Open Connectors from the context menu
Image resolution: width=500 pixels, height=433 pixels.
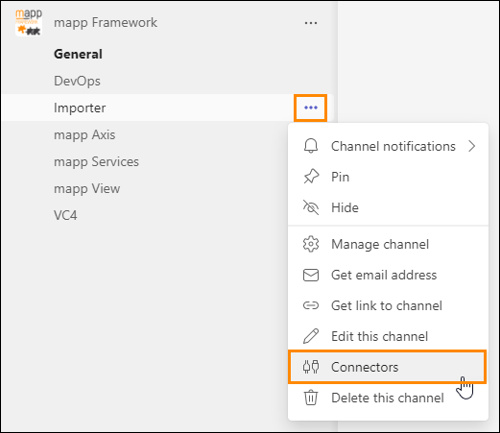[x=387, y=367]
